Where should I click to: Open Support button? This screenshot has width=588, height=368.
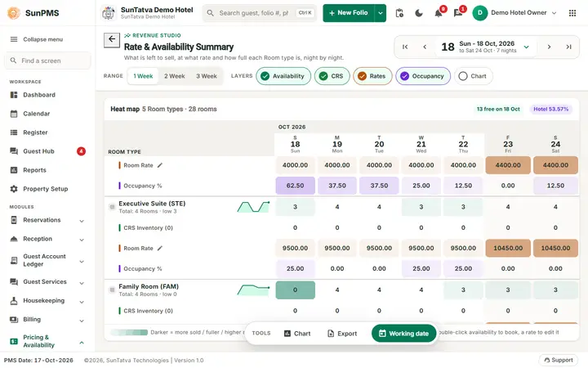coord(559,360)
